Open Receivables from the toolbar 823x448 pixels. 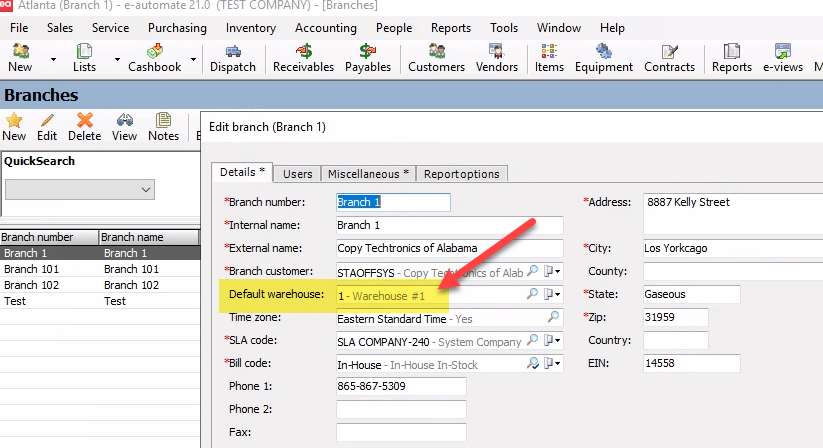click(303, 58)
